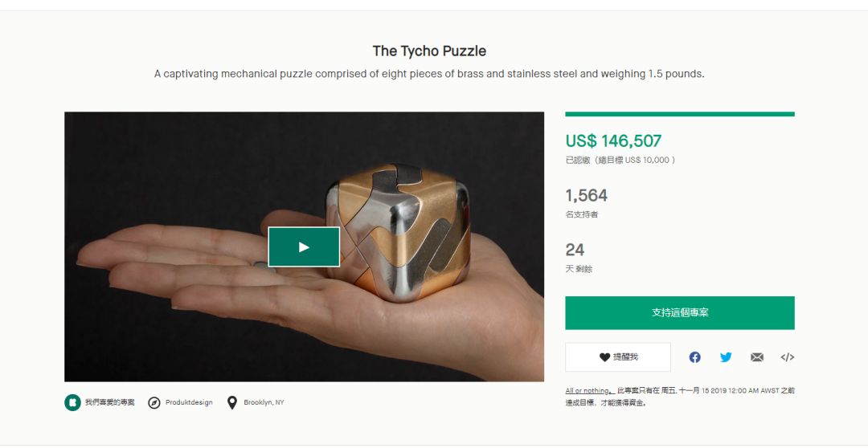Click the compass icon beside Produktdesign

(154, 402)
